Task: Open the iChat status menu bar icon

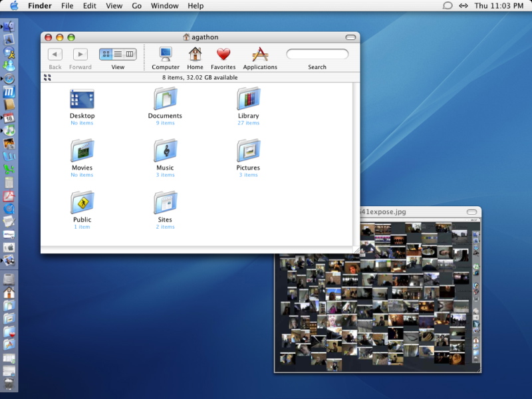Action: (x=447, y=6)
